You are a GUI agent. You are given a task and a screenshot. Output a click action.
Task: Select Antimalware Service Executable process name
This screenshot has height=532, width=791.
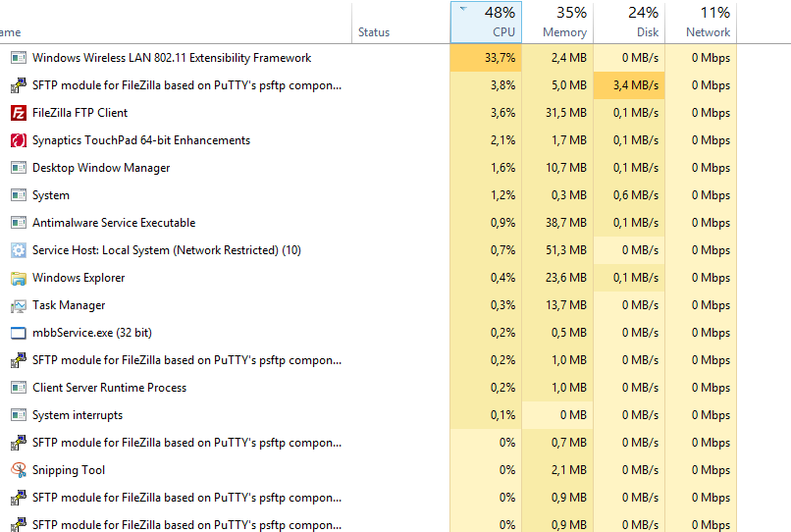[x=114, y=223]
